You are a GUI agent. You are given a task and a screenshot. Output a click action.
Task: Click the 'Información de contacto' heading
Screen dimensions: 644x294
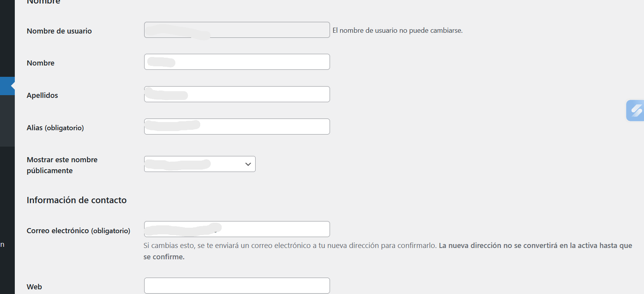76,200
